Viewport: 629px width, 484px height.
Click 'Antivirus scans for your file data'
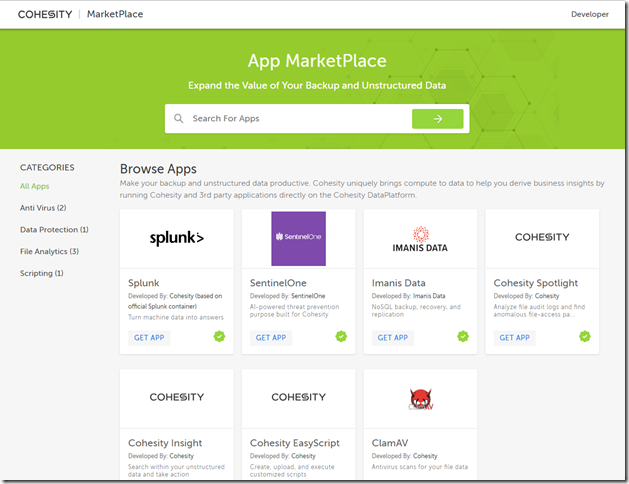pos(420,467)
